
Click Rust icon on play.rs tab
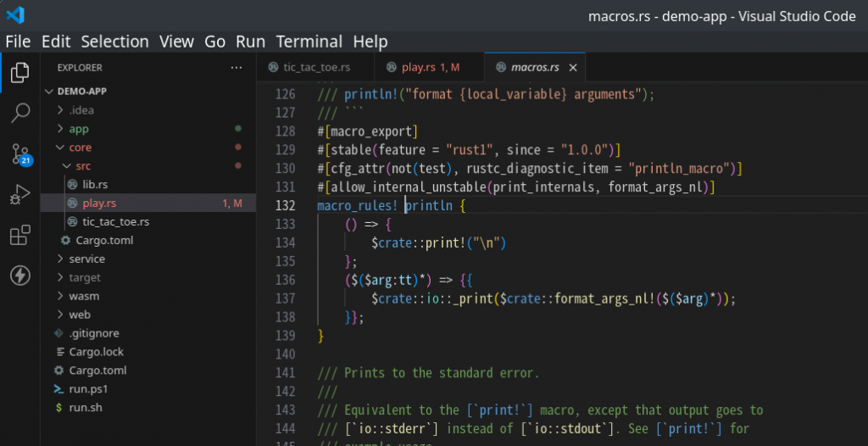pyautogui.click(x=392, y=68)
